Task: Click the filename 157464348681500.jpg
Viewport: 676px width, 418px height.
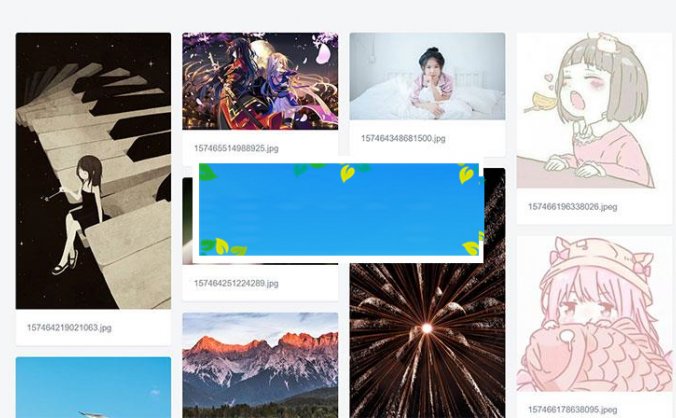Action: click(403, 138)
